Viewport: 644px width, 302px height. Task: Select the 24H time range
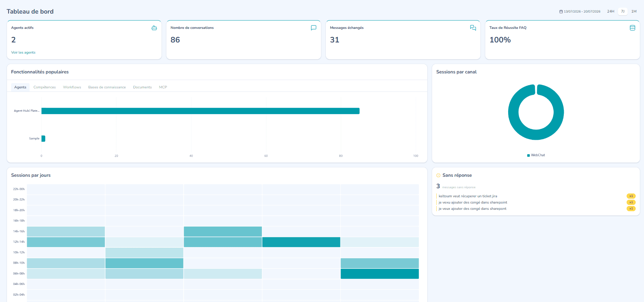pyautogui.click(x=611, y=11)
